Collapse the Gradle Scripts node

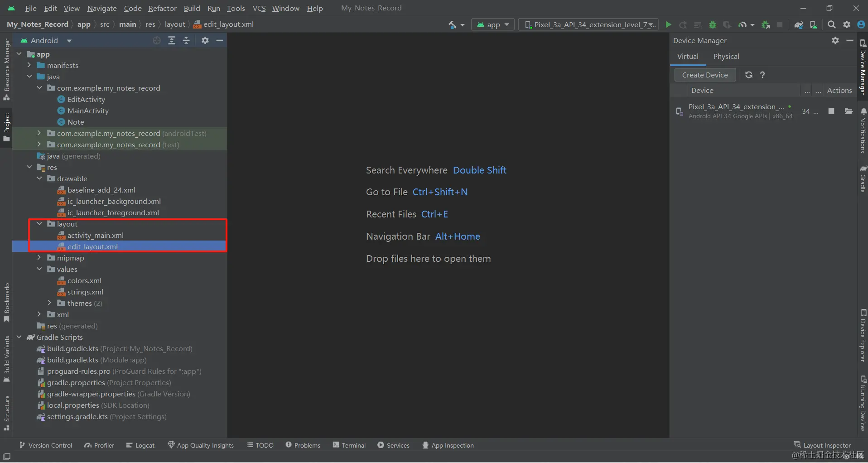pyautogui.click(x=19, y=337)
